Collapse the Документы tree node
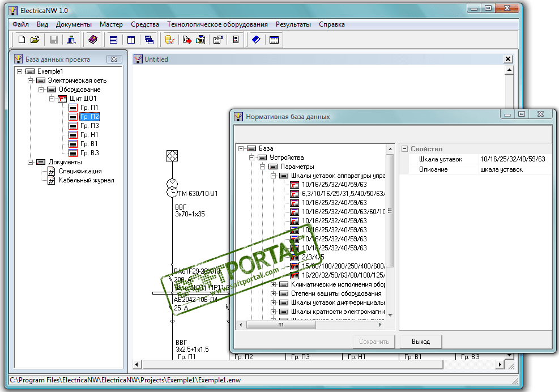The width and height of the screenshot is (559, 392). pyautogui.click(x=31, y=162)
